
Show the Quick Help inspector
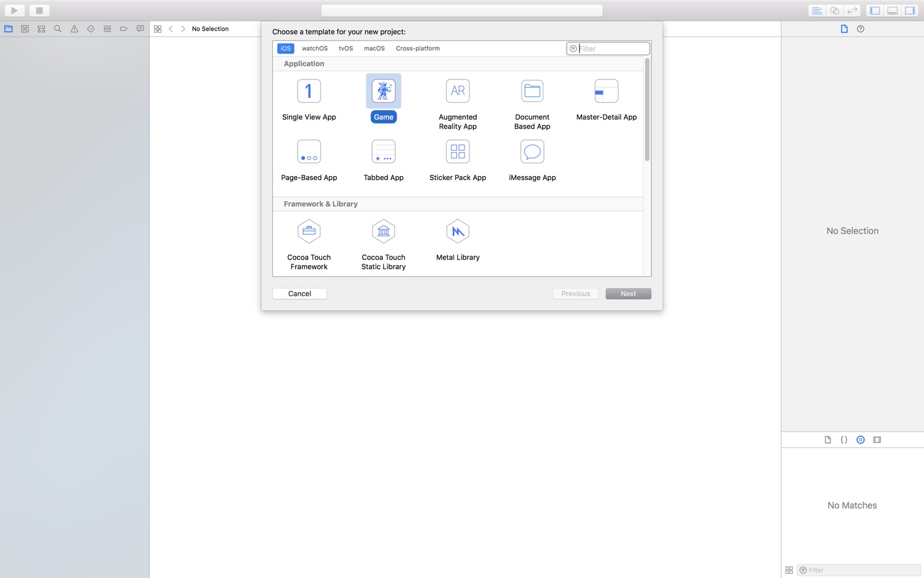861,29
